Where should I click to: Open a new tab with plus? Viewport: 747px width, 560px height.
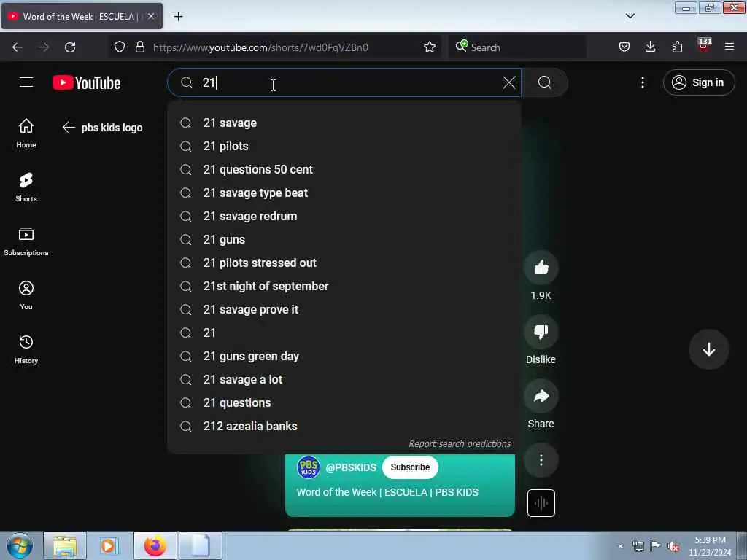coord(178,17)
